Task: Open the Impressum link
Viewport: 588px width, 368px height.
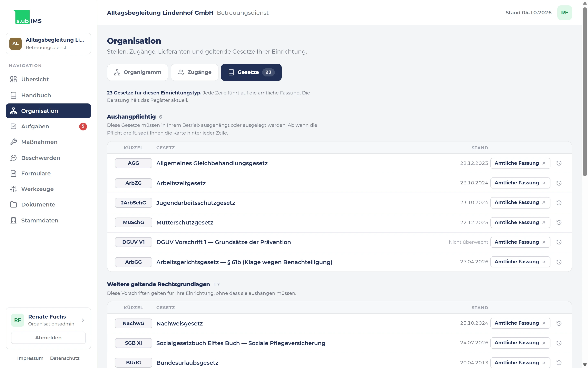Action: pos(30,358)
